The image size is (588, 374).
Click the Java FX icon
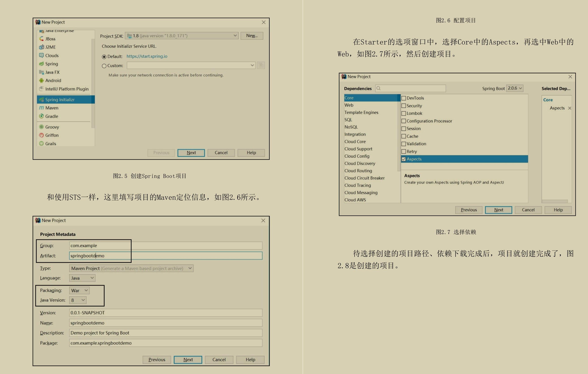pyautogui.click(x=41, y=72)
